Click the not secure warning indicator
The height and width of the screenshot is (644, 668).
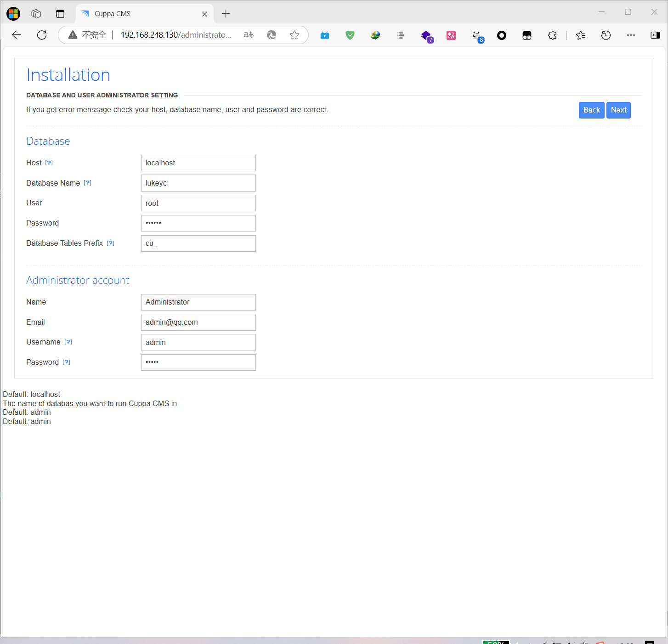[x=87, y=35]
